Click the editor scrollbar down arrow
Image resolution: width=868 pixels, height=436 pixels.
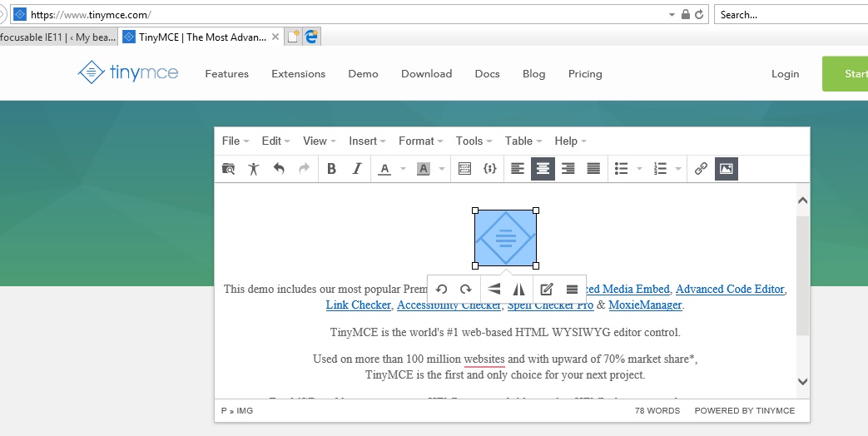click(x=803, y=381)
